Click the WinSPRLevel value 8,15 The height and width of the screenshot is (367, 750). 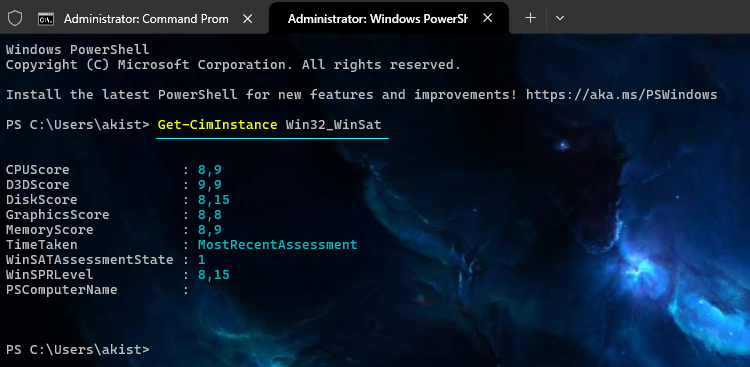pyautogui.click(x=214, y=275)
